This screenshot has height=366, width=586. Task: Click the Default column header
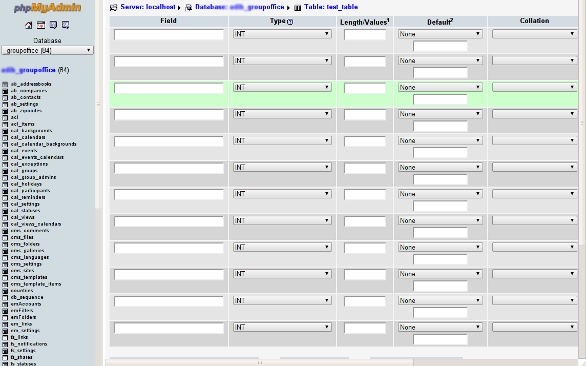pyautogui.click(x=440, y=22)
